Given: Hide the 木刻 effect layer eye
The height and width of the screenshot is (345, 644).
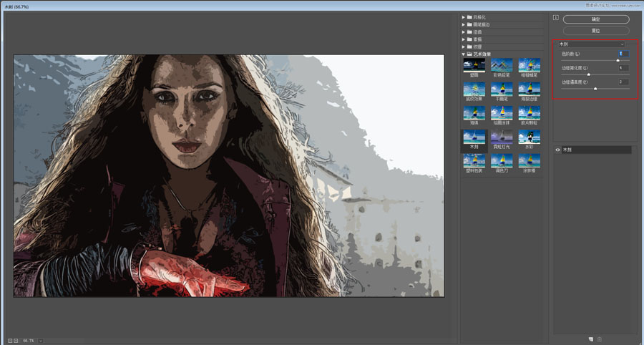Looking at the screenshot, I should click(557, 150).
